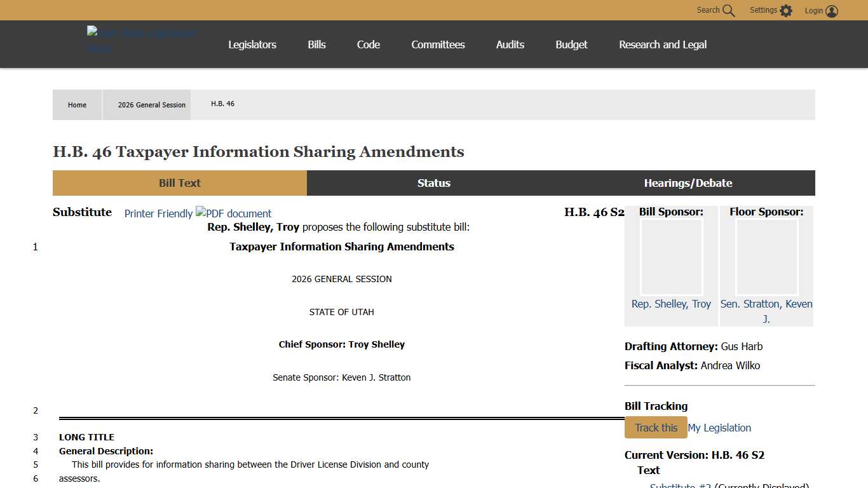
Task: Click the Utah State Legislature logo
Action: tap(142, 40)
